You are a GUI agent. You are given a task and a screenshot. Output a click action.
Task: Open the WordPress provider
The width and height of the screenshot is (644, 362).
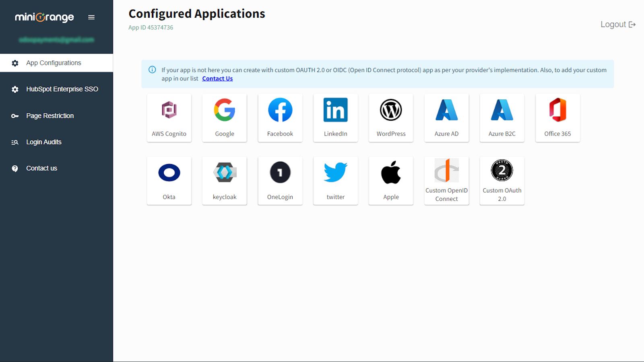[x=390, y=118]
